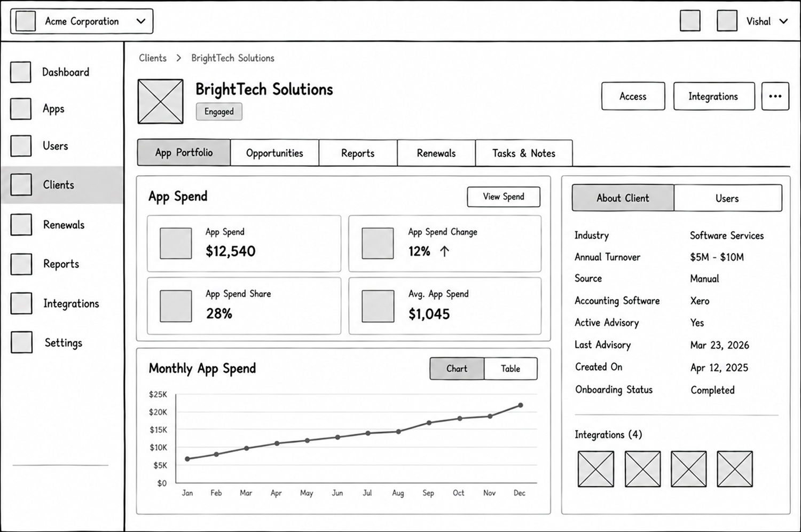Click the Users sidebar icon
801x532 pixels.
click(x=21, y=146)
